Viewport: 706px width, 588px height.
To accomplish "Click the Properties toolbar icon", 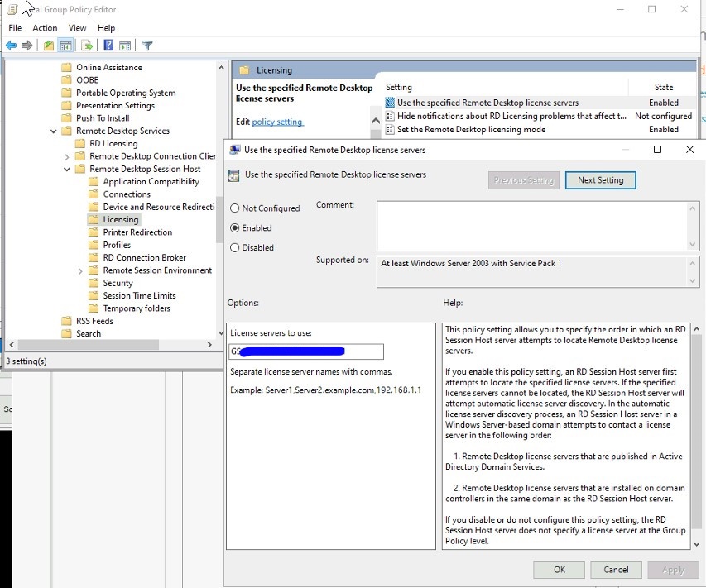I will [x=127, y=45].
